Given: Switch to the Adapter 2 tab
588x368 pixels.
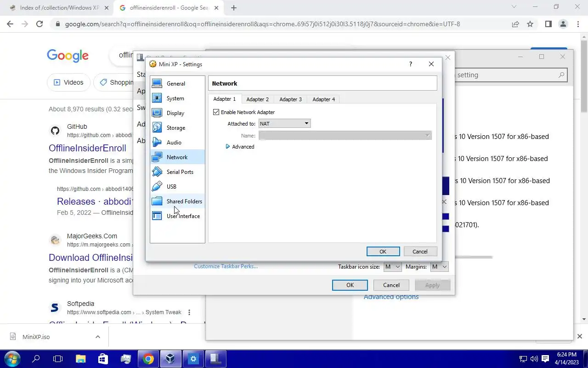Looking at the screenshot, I should coord(257,99).
